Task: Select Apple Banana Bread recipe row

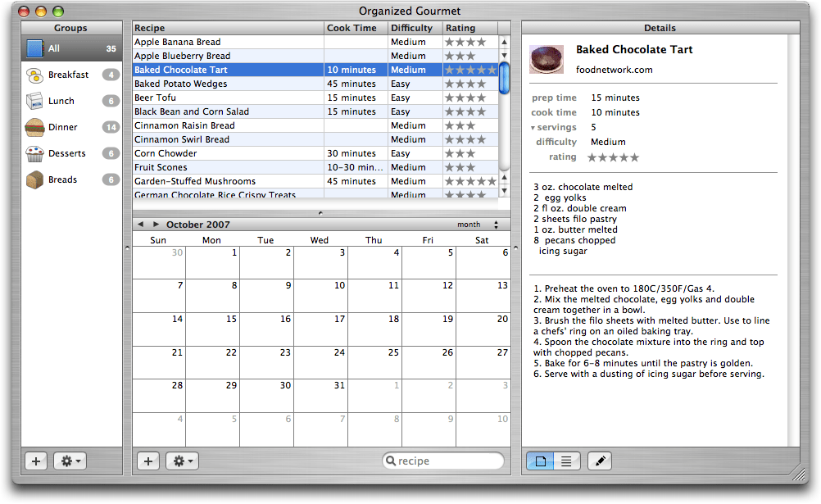Action: click(x=315, y=42)
